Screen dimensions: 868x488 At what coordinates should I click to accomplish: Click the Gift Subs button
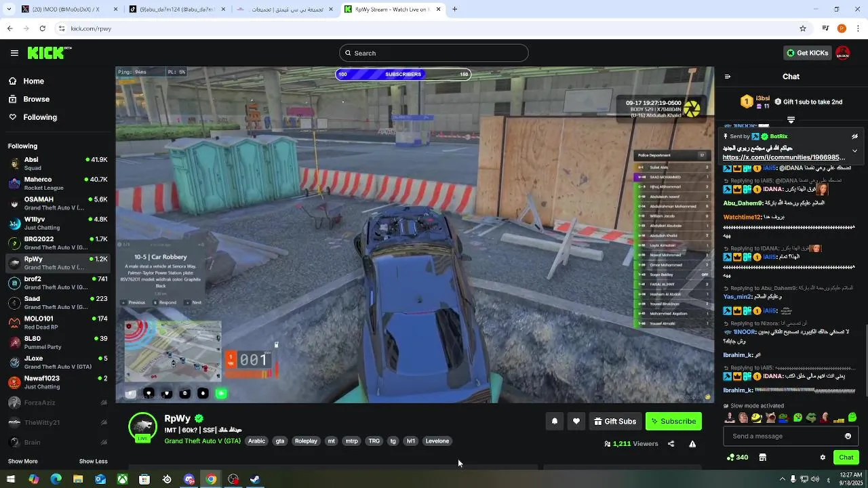pyautogui.click(x=615, y=422)
